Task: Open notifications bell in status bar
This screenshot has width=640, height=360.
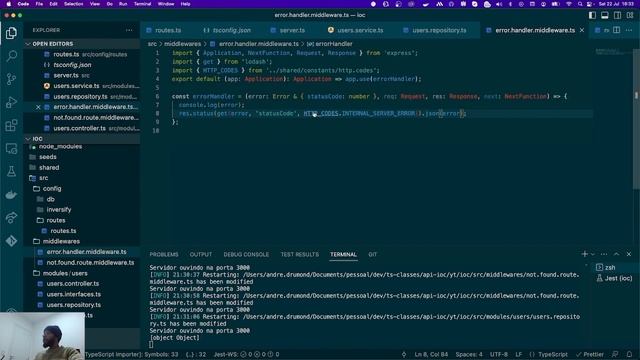Action: 629,354
